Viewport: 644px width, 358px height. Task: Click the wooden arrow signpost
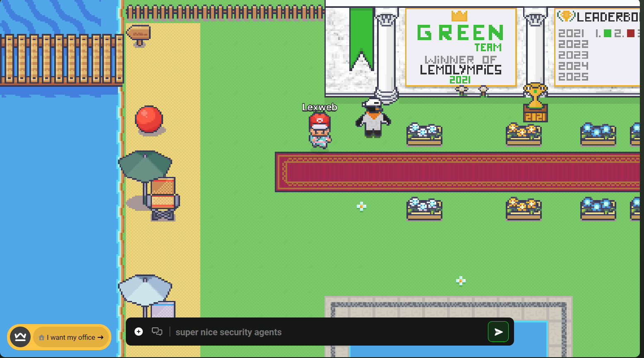click(x=139, y=35)
